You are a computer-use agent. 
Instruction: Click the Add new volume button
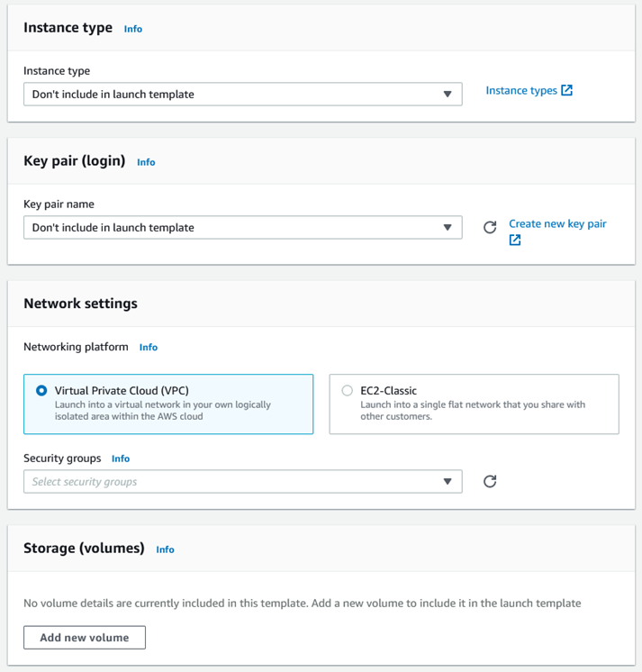tap(85, 638)
